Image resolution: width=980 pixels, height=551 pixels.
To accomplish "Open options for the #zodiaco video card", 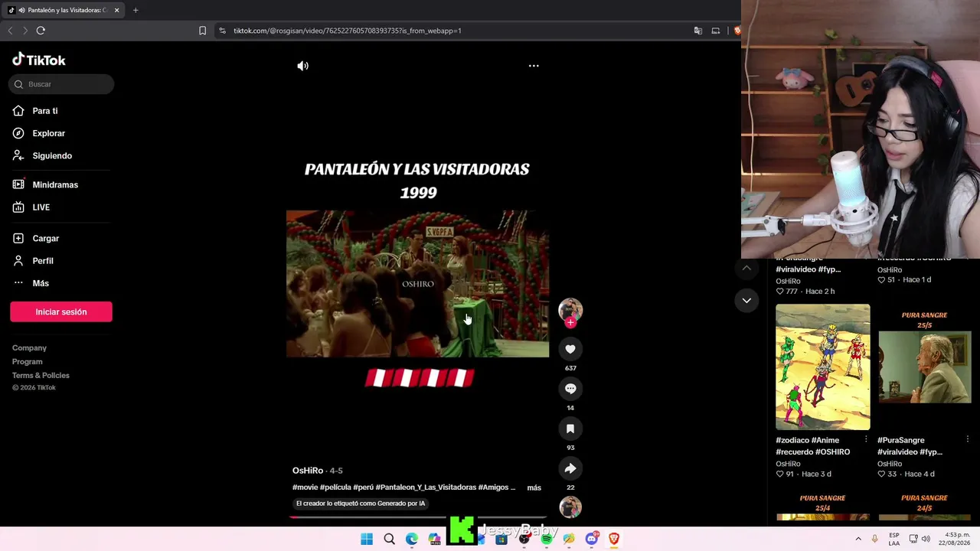I will pos(866,439).
